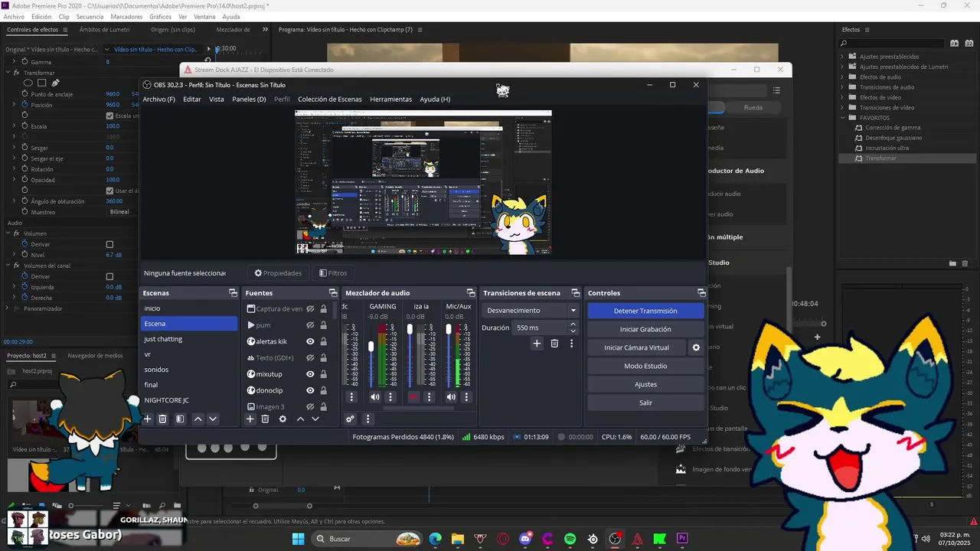Pop out the Controles dock panel
This screenshot has width=980, height=551.
point(701,293)
